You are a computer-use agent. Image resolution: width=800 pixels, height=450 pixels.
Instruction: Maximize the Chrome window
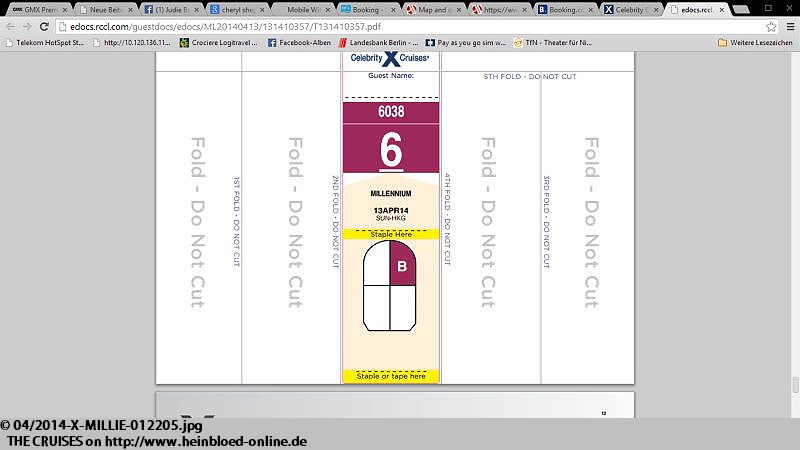coord(768,8)
